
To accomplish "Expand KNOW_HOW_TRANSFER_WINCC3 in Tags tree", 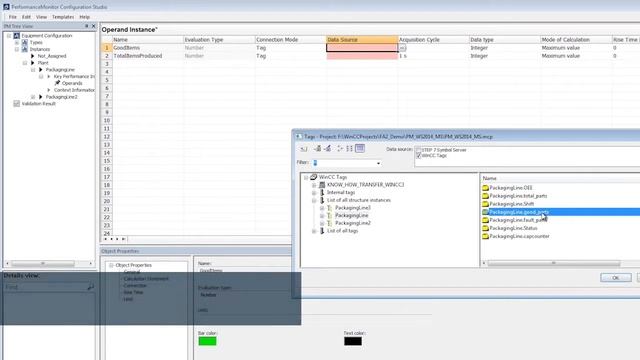I will [314, 185].
